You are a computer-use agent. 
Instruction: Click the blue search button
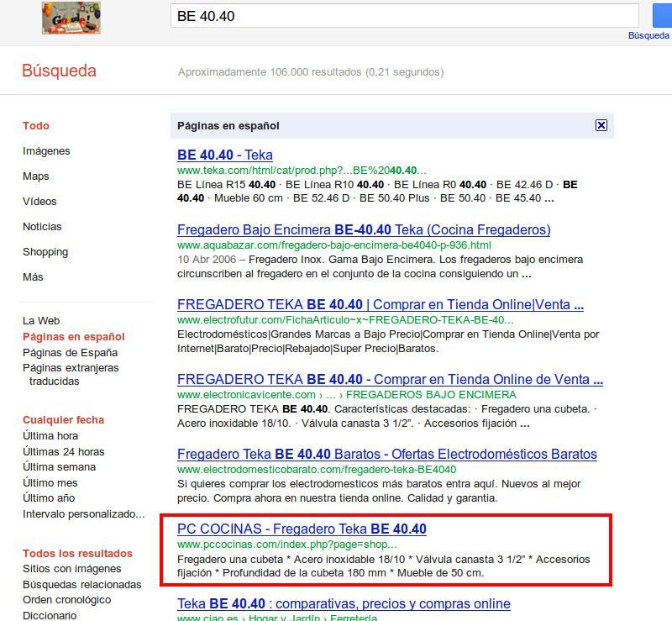click(x=662, y=16)
